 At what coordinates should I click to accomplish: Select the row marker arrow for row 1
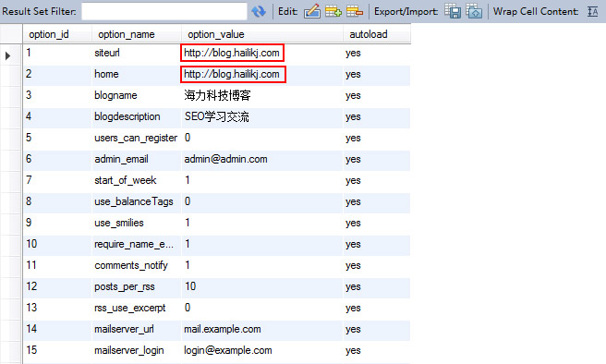(7, 55)
